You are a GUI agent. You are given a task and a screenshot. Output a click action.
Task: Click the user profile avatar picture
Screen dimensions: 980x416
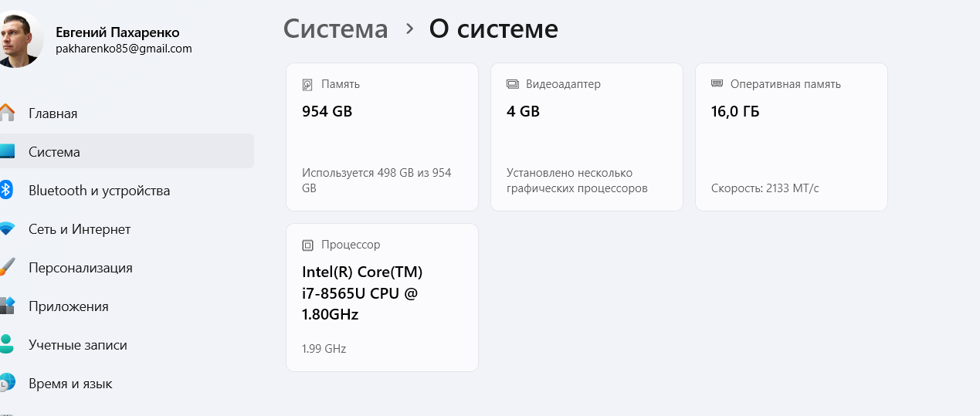tap(19, 39)
